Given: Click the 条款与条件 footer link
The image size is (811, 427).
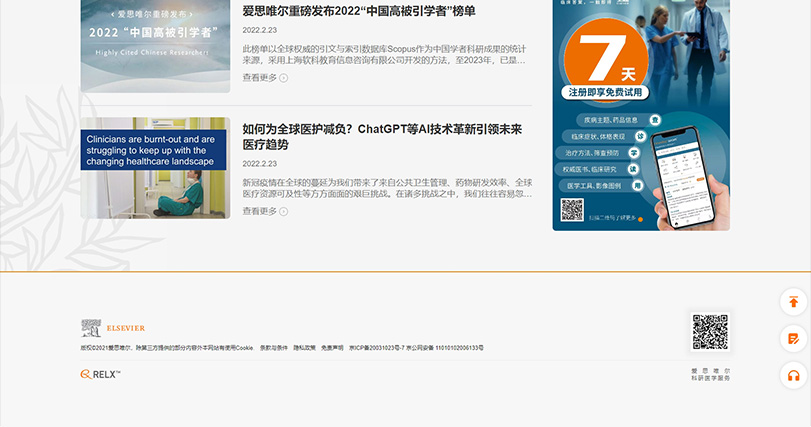Looking at the screenshot, I should pyautogui.click(x=274, y=348).
